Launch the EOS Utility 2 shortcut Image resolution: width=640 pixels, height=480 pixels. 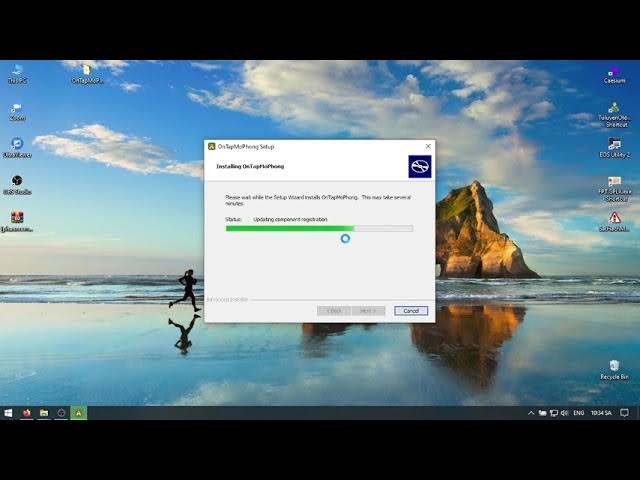coord(614,145)
